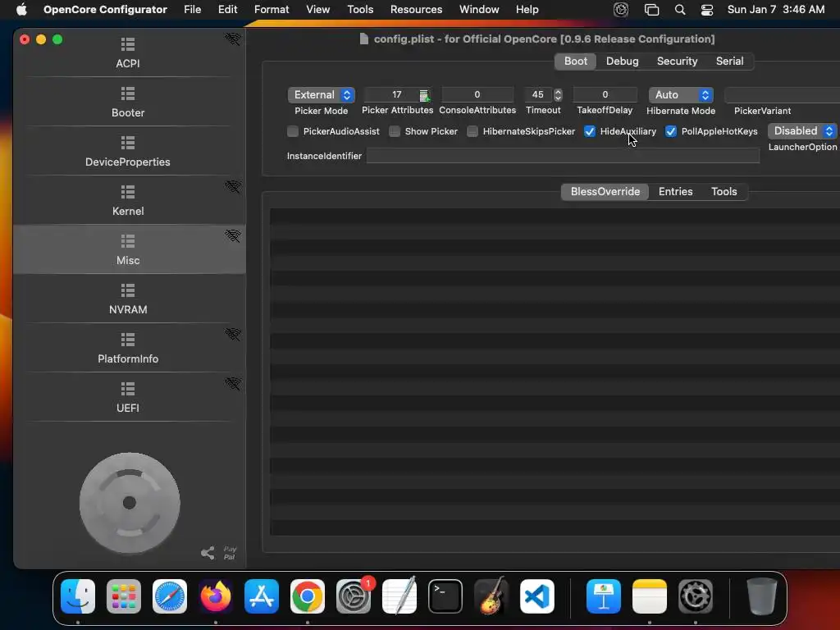Viewport: 840px width, 630px height.
Task: Click the Picker Attributes calculator icon
Action: click(x=424, y=95)
